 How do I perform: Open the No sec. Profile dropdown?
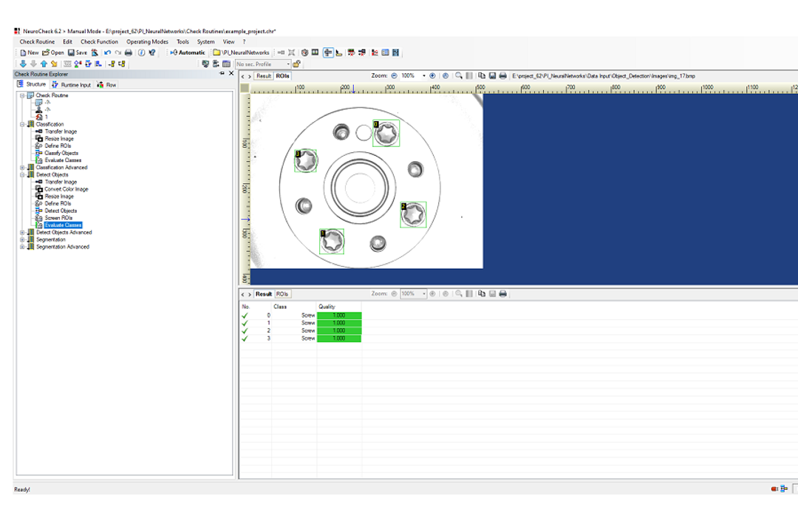coord(262,64)
